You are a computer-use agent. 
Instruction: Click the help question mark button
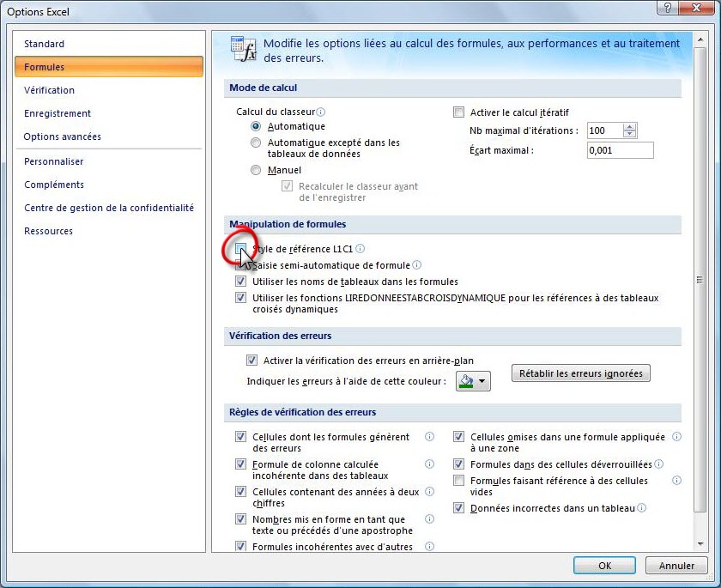point(668,8)
